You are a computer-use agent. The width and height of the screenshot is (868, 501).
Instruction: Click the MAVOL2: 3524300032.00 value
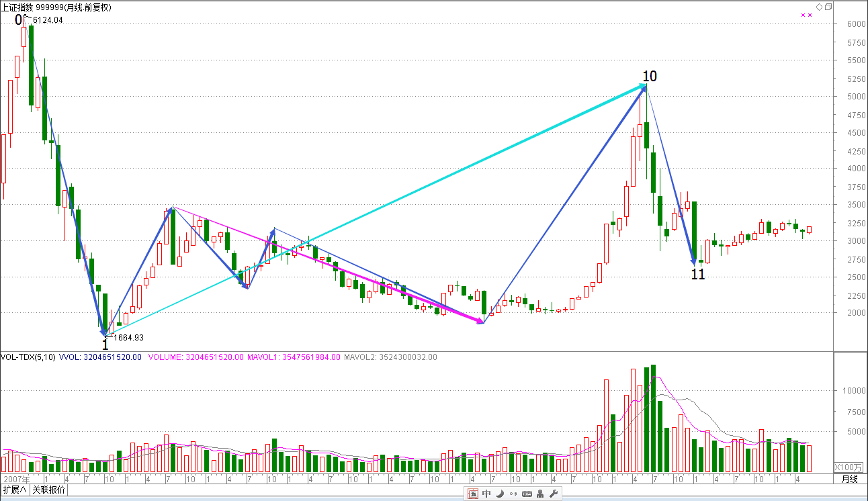tap(390, 357)
